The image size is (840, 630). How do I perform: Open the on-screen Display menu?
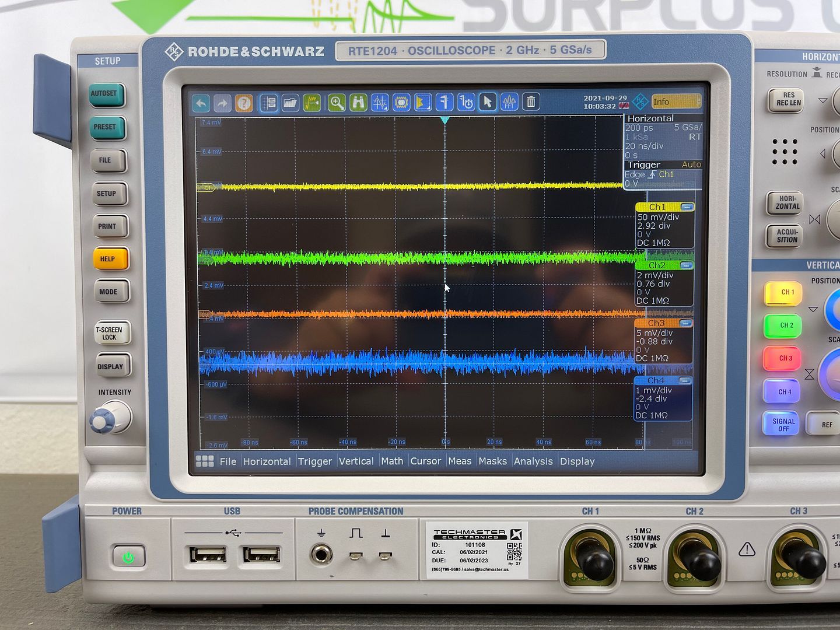[x=577, y=461]
